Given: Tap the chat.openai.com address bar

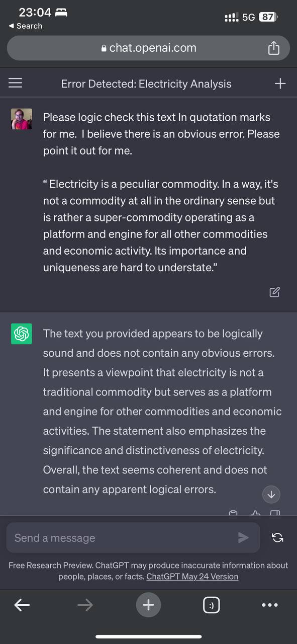Looking at the screenshot, I should coord(148,48).
